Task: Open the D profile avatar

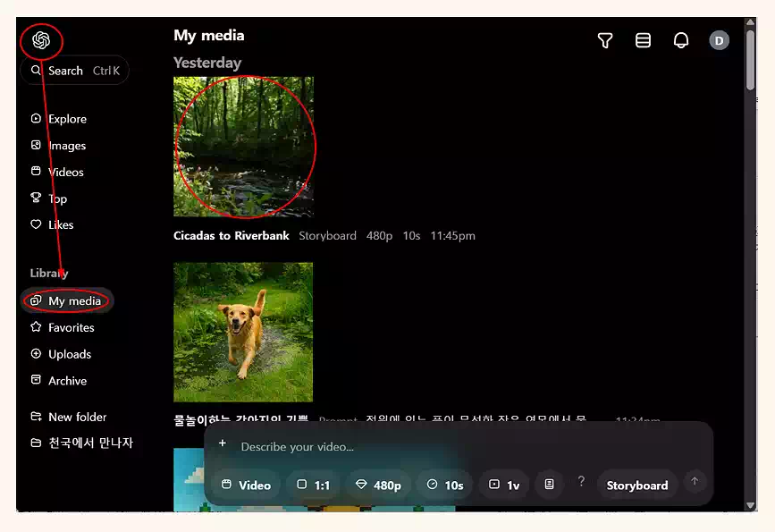Action: tap(719, 40)
